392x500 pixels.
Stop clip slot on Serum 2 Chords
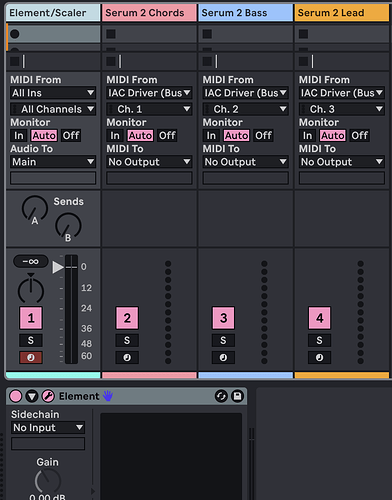(111, 34)
